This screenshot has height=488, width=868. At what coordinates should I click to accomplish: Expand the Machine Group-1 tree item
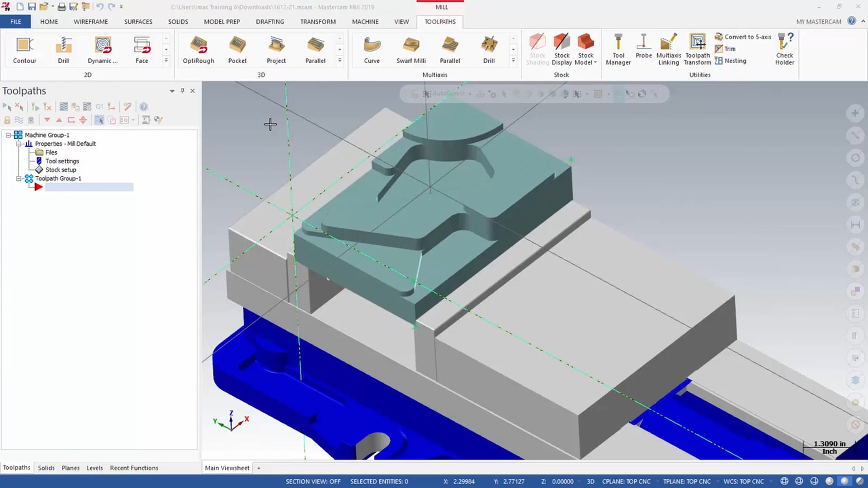coord(8,135)
